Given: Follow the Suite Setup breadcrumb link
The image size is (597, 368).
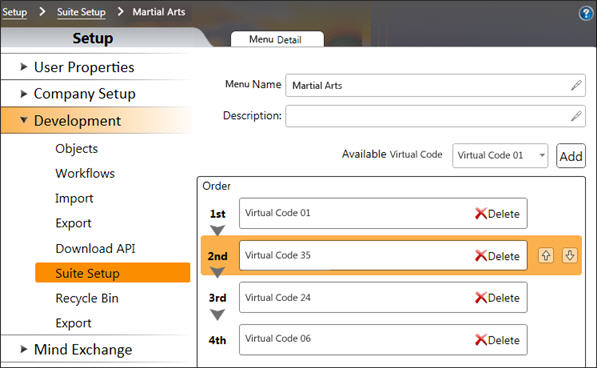Looking at the screenshot, I should click(x=81, y=12).
